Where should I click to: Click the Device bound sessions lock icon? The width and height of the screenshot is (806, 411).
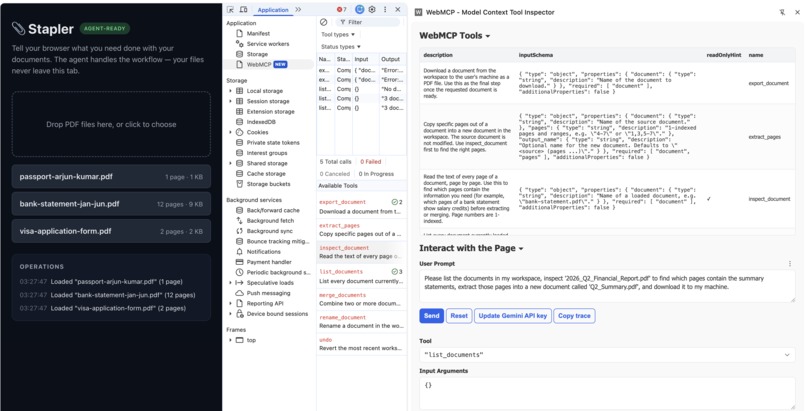point(240,313)
